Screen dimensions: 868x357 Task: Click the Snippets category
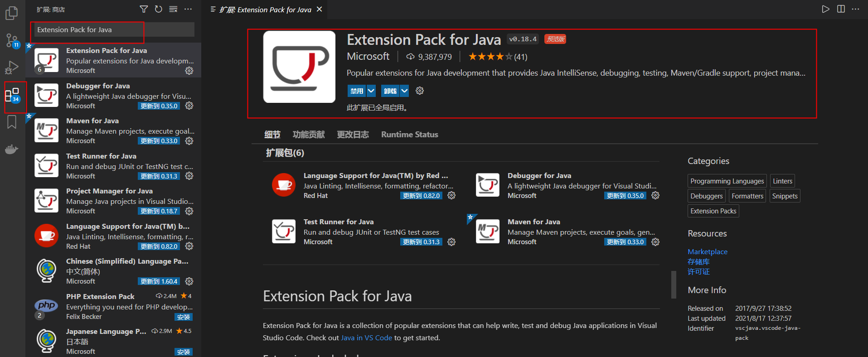click(785, 196)
